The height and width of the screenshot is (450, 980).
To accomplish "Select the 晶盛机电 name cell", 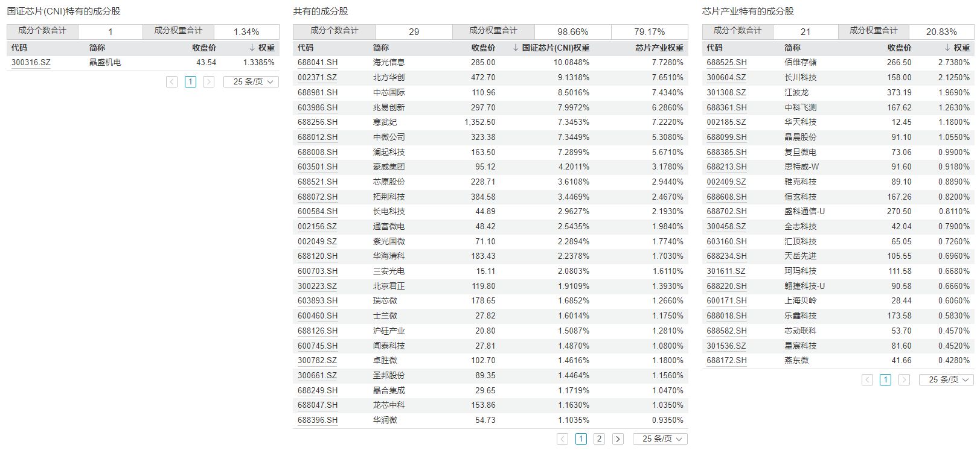I will point(105,63).
